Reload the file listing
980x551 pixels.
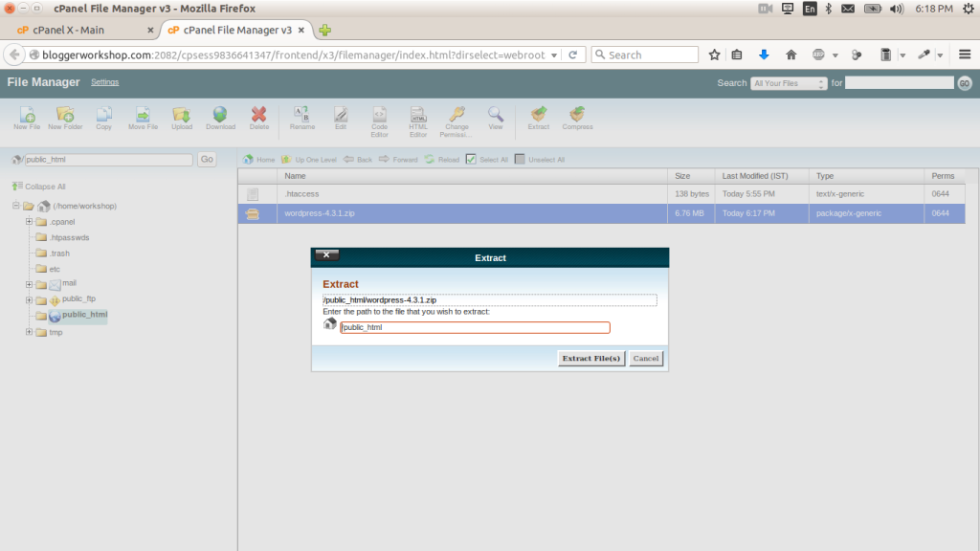point(442,160)
